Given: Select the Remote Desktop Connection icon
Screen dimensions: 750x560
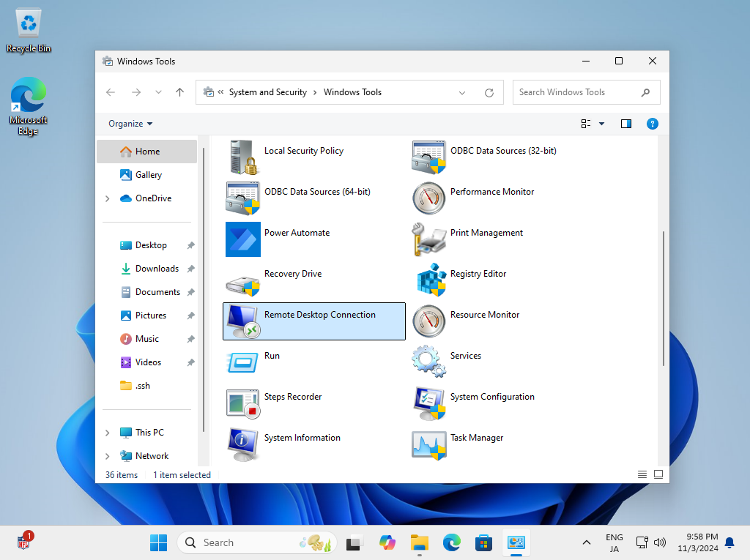Looking at the screenshot, I should [243, 321].
